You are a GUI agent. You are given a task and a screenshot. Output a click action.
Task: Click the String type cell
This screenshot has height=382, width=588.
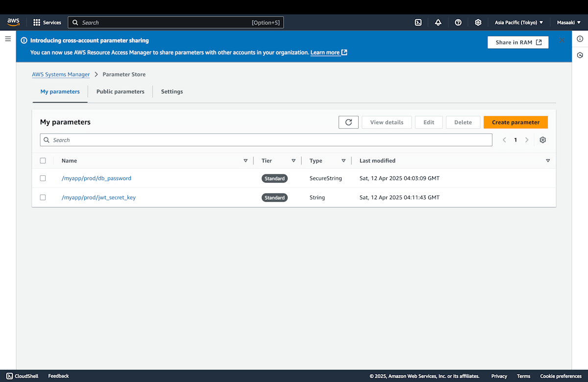tap(317, 197)
